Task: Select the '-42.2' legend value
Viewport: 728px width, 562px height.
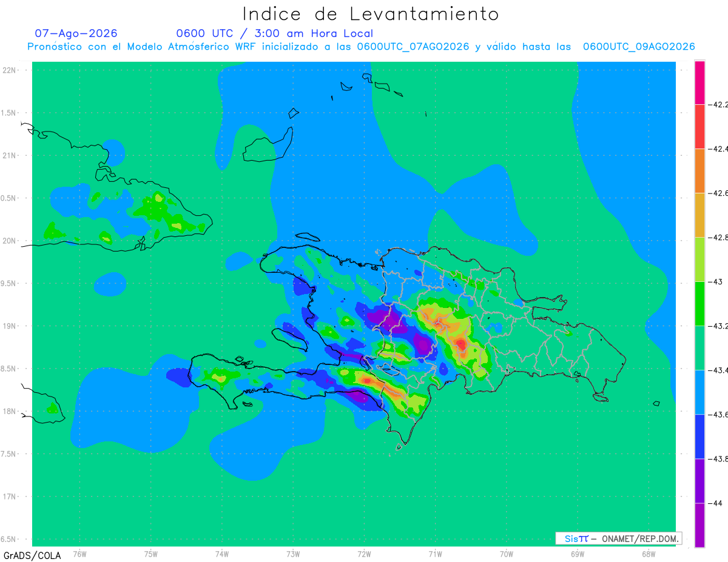Action: coord(718,104)
